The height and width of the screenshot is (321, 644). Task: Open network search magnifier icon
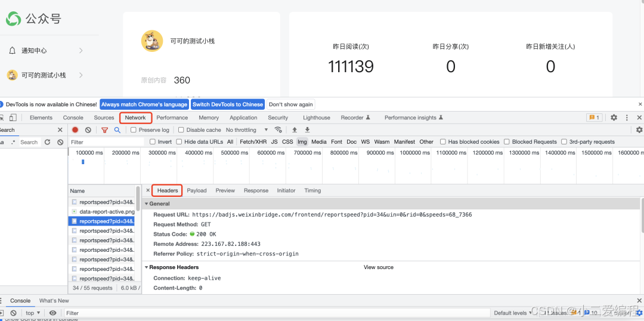pyautogui.click(x=117, y=130)
